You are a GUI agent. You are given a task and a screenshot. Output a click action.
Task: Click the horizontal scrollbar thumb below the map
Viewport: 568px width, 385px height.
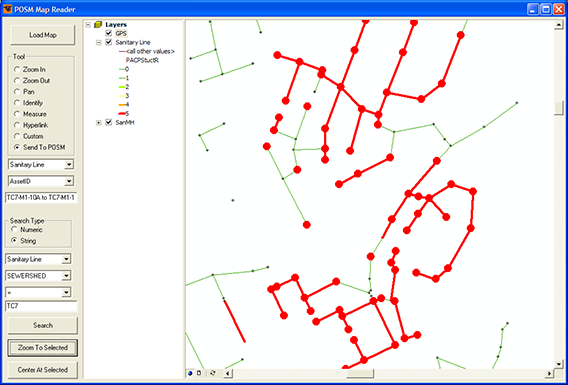click(x=359, y=373)
